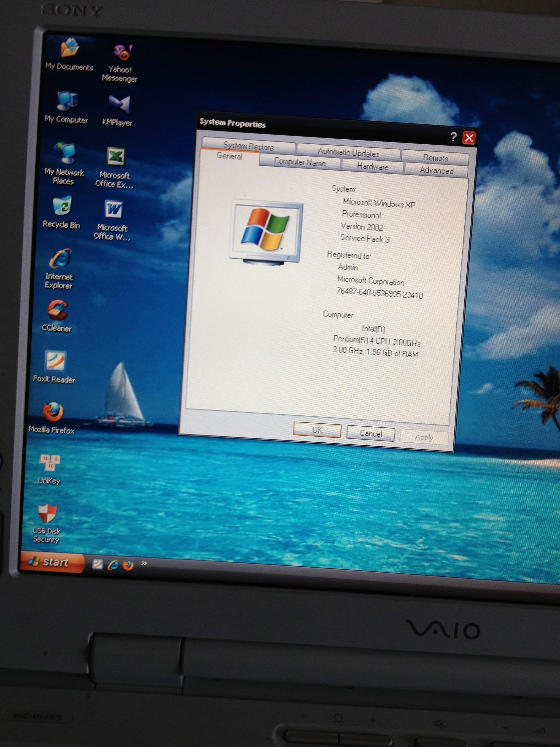Select the UniKey desktop icon

[x=50, y=469]
